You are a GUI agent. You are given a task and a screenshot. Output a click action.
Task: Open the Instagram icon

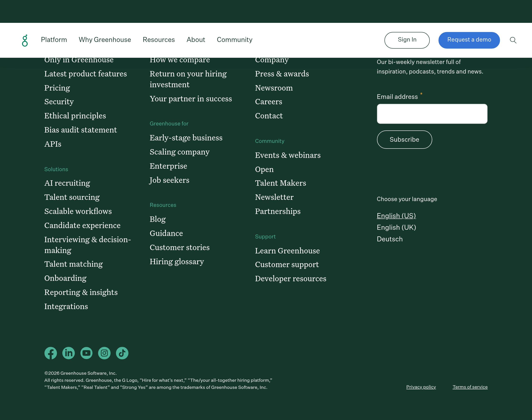click(104, 353)
